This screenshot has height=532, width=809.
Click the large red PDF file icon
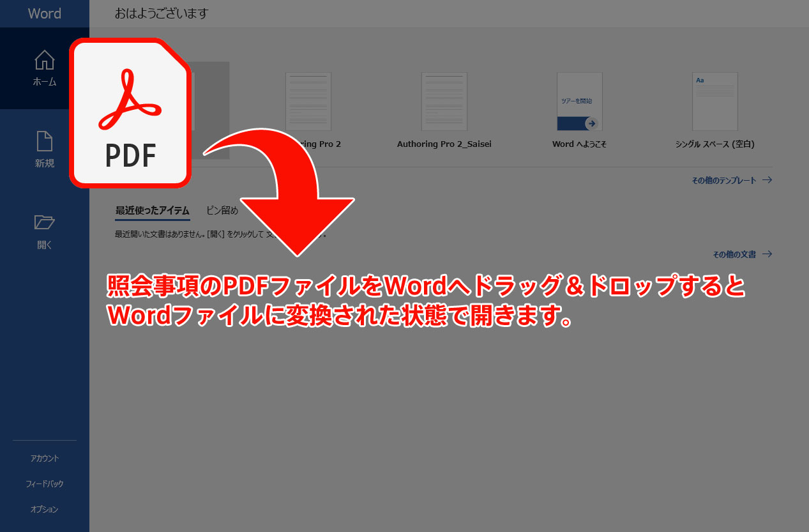pos(131,113)
